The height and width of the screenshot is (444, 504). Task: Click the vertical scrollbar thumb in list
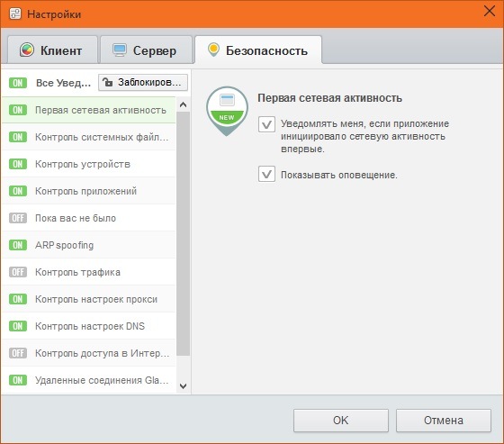(184, 234)
